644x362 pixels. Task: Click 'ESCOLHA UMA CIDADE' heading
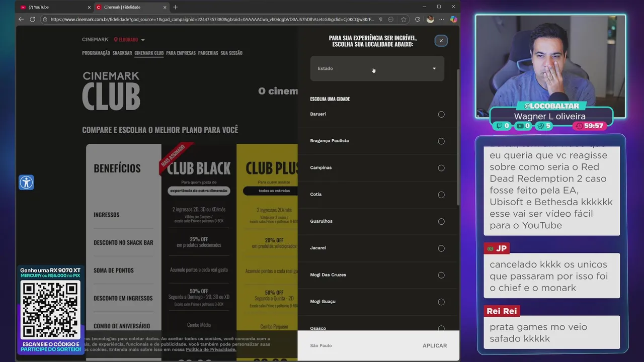tap(330, 99)
